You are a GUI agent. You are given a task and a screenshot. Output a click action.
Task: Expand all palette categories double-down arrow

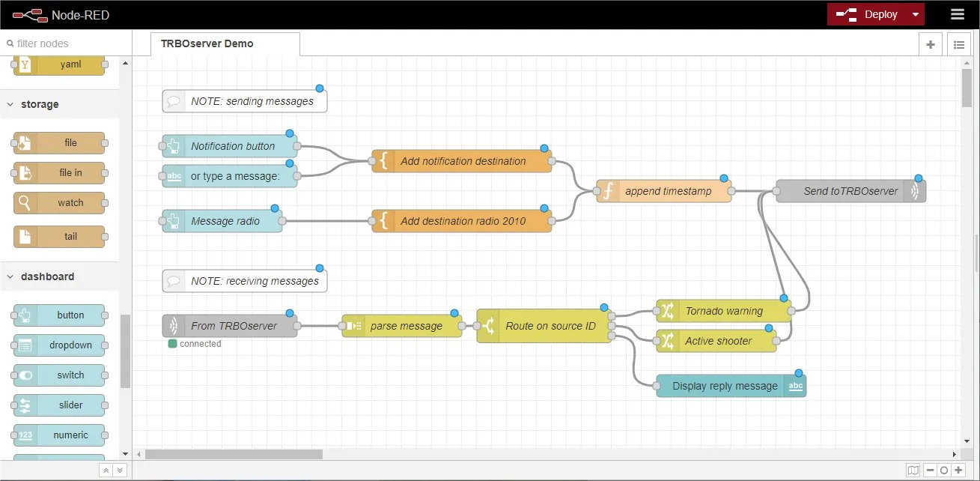tap(119, 471)
